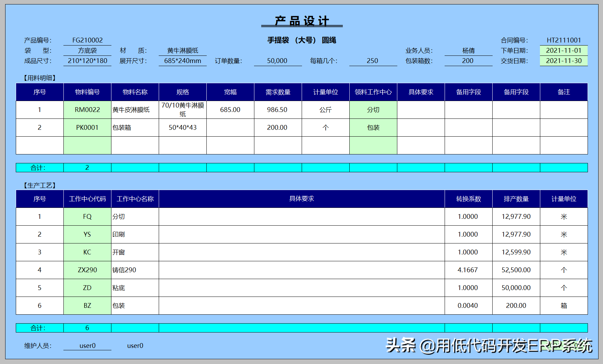Viewport: 603px width, 364px height.
Task: Click the 转换系数 column header
Action: pos(469,199)
